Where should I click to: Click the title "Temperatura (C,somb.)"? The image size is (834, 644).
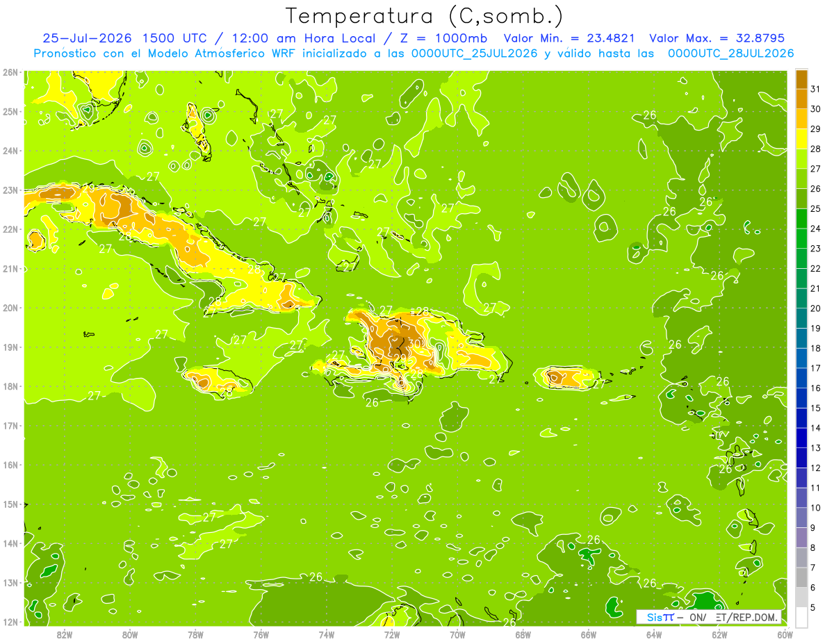click(425, 15)
